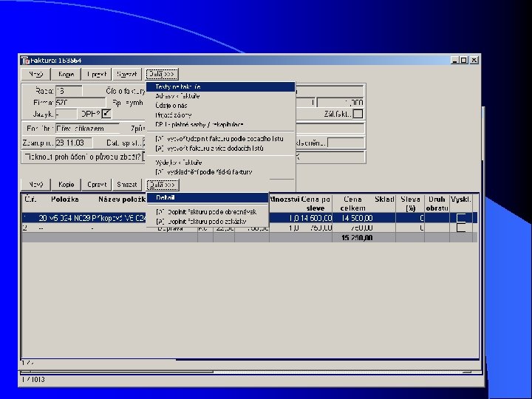Click into the Firma input field
The width and height of the screenshot is (532, 399).
tap(81, 103)
